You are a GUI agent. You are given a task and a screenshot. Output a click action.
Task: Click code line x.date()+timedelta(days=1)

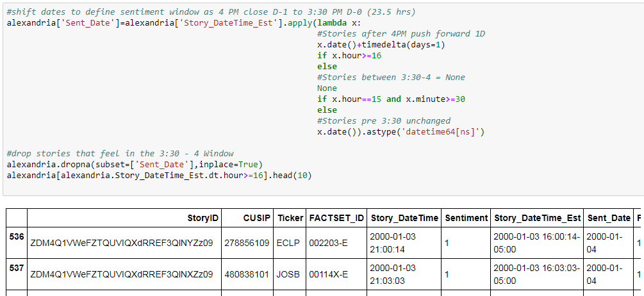coord(381,45)
